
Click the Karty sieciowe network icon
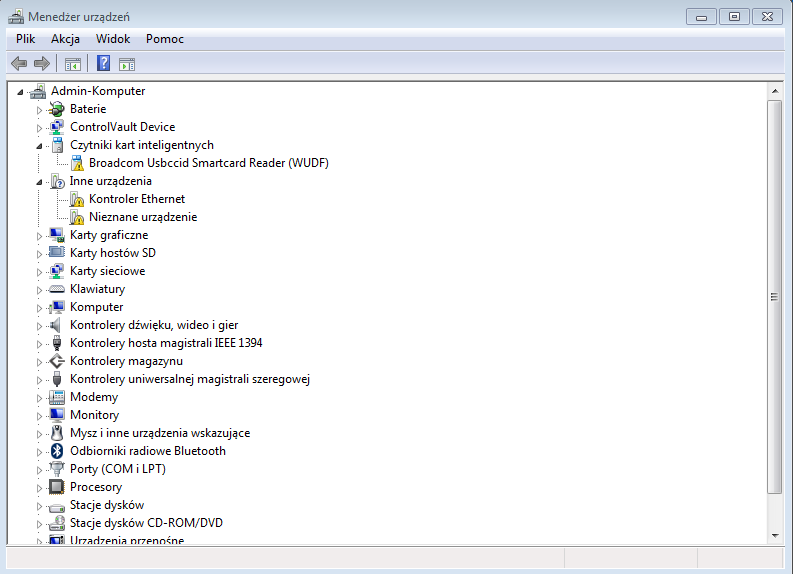tap(57, 271)
